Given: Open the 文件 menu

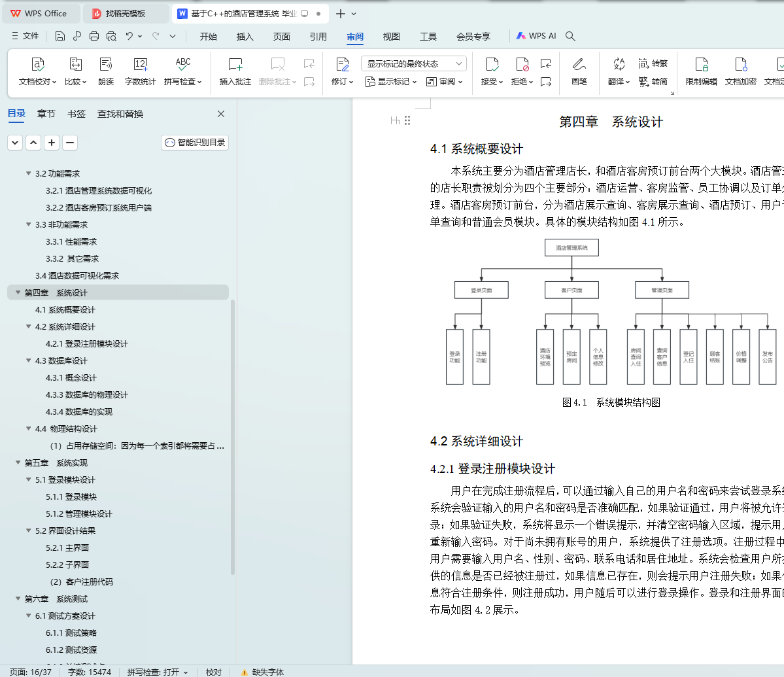Looking at the screenshot, I should coord(26,36).
